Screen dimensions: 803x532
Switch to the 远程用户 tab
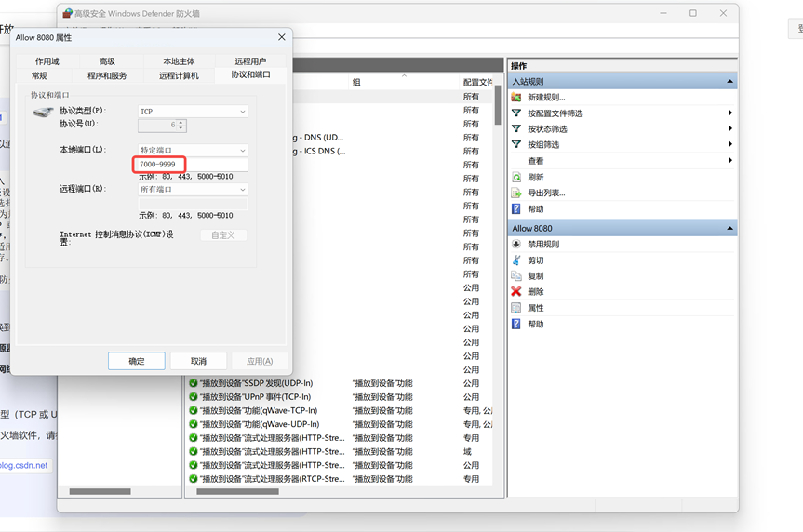click(x=250, y=61)
